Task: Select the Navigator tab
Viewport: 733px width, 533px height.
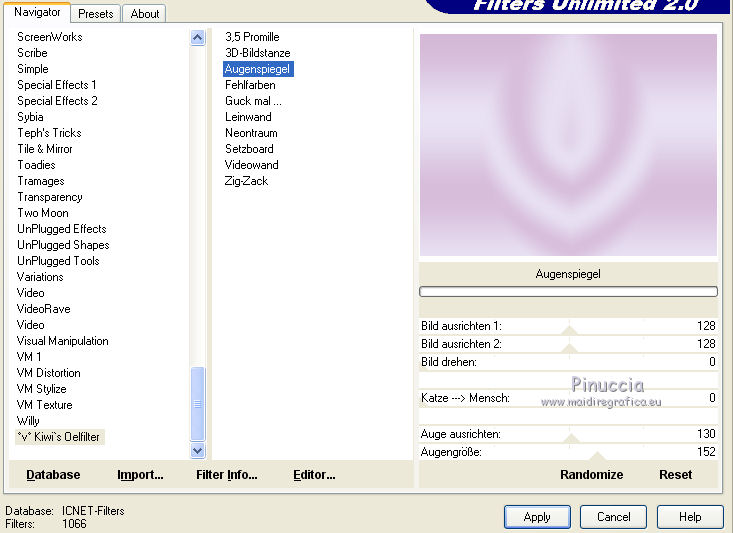Action: (37, 12)
